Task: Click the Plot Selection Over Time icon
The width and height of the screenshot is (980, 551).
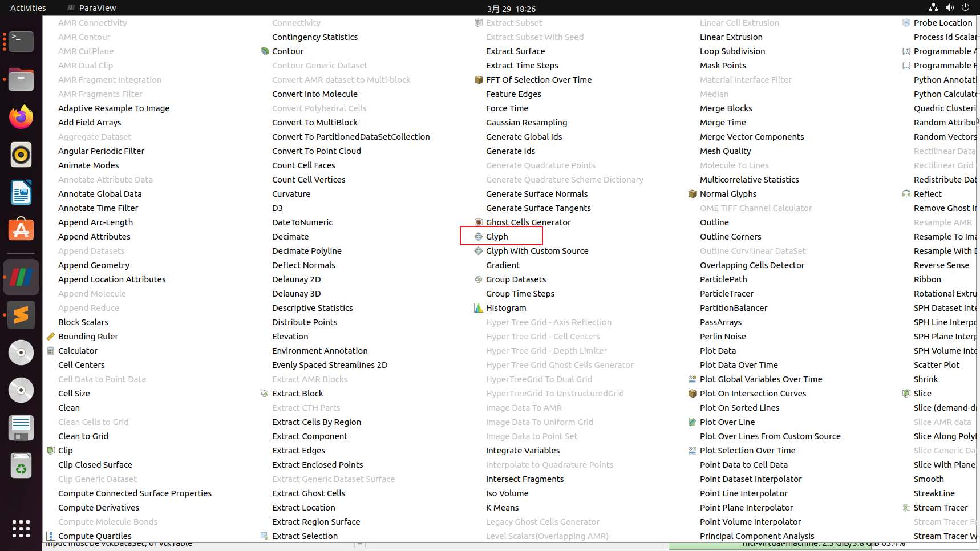Action: click(693, 451)
